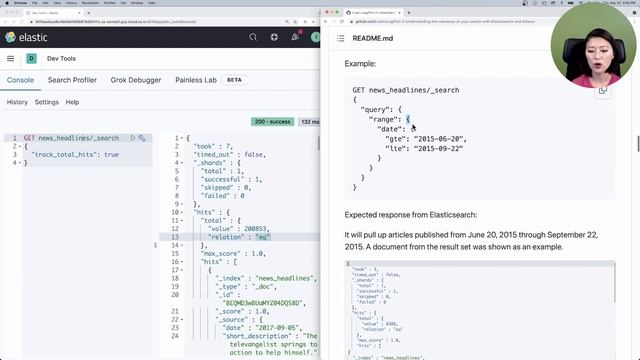Open the Elastic global search icon
This screenshot has height=360, width=640.
point(253,37)
